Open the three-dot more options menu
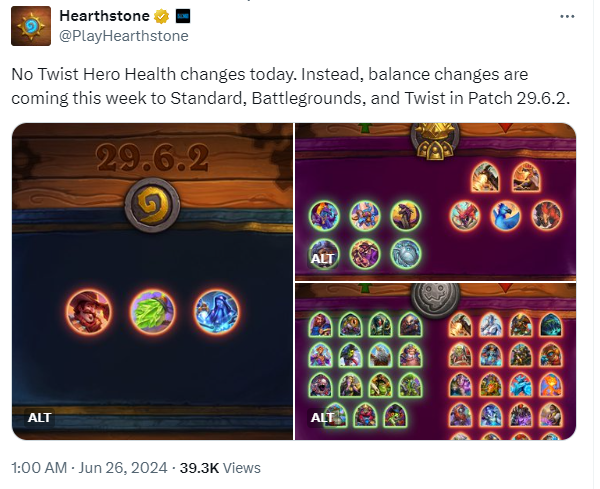 click(x=567, y=16)
